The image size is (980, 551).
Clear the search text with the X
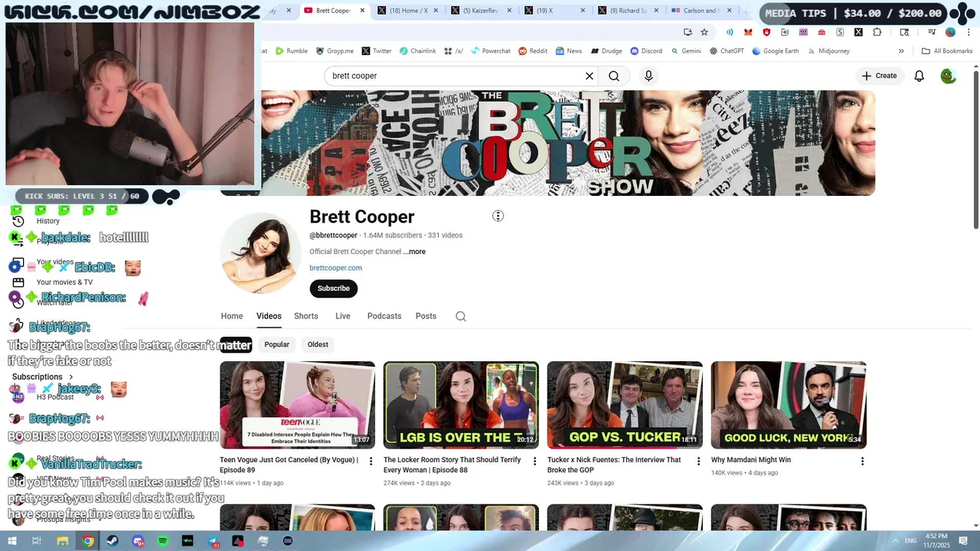click(590, 76)
